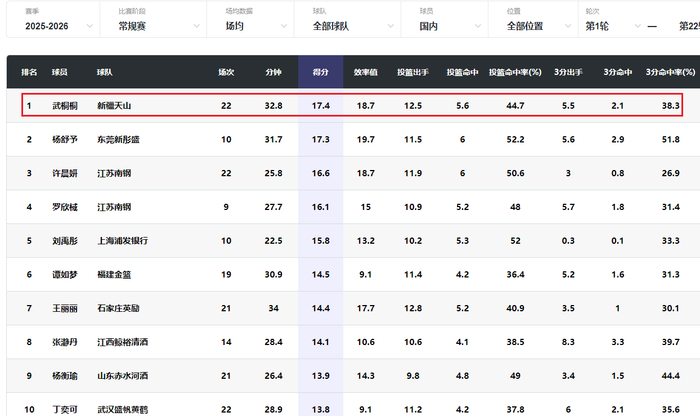Sort by the 分钟 column header
This screenshot has width=700, height=416.
point(273,72)
